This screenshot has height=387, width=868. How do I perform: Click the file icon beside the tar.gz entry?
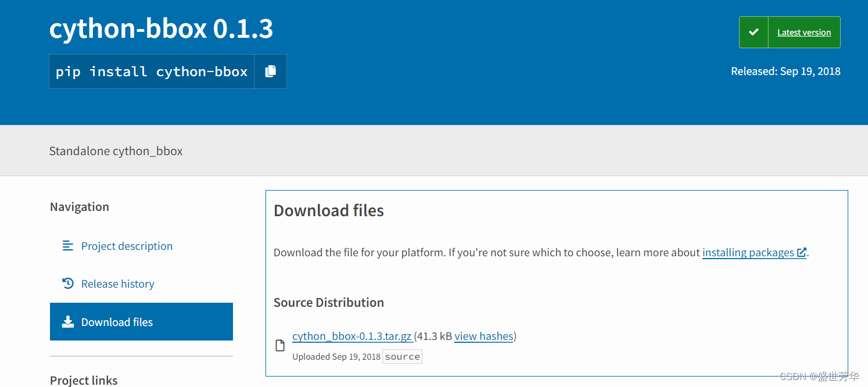(280, 346)
